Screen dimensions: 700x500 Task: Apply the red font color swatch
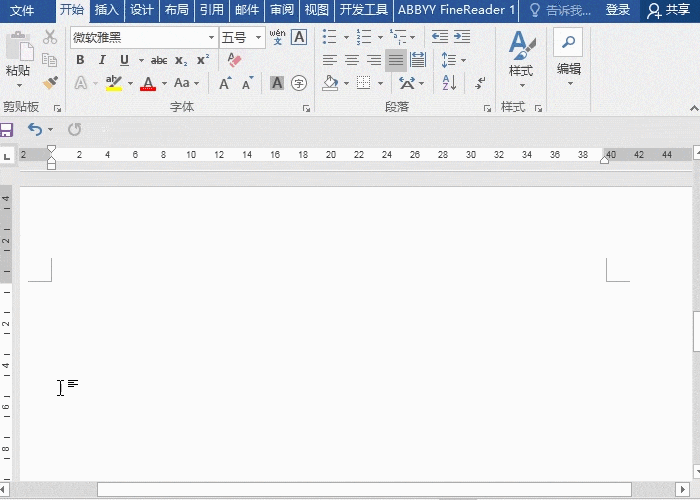click(x=148, y=83)
